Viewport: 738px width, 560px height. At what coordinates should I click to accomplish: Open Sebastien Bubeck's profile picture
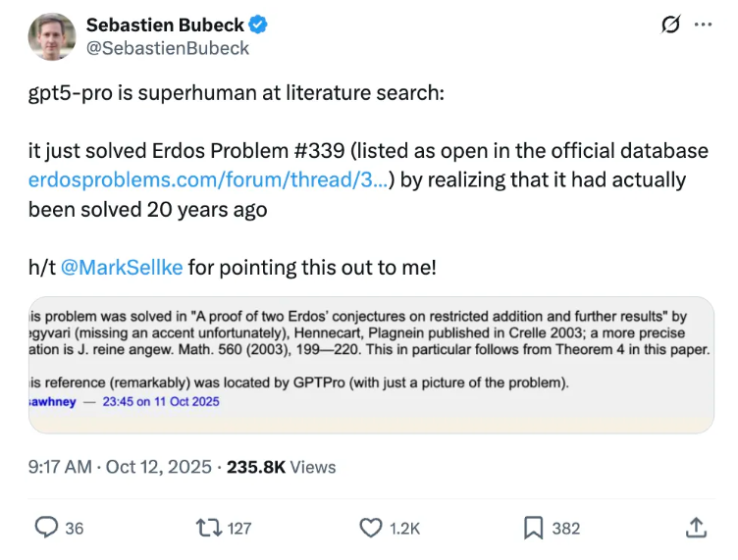click(52, 36)
